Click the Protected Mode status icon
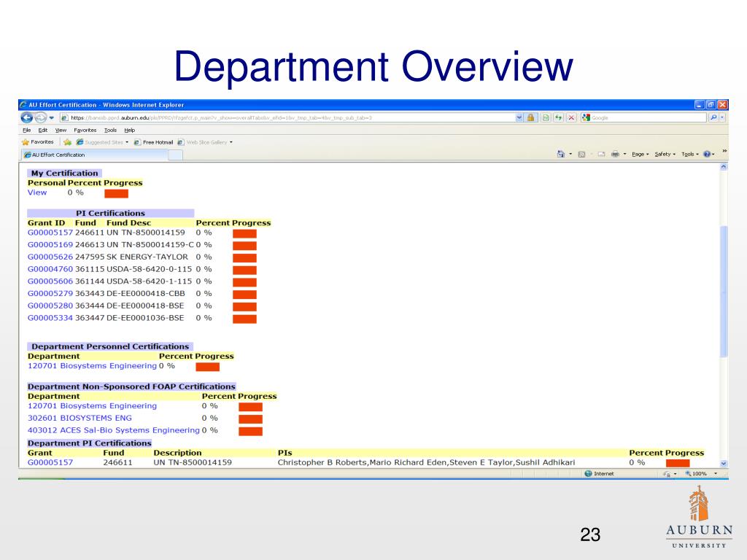The height and width of the screenshot is (560, 747). [667, 474]
